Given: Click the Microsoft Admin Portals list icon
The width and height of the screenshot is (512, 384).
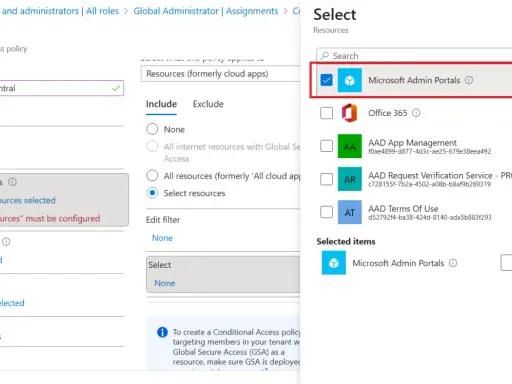Looking at the screenshot, I should click(x=350, y=80).
